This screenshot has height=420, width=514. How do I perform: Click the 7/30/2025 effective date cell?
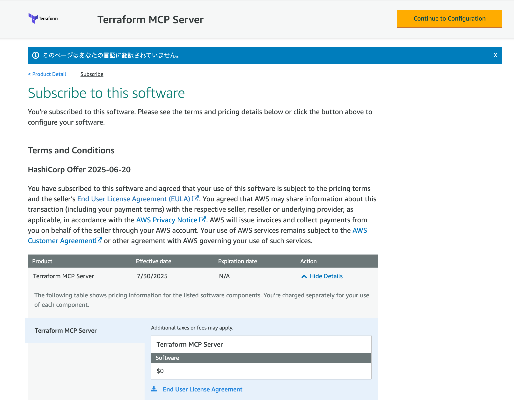(x=152, y=276)
